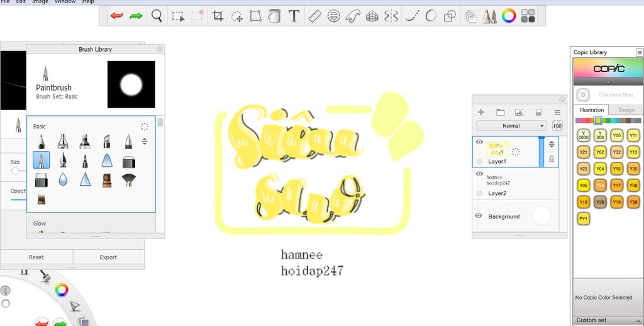The image size is (644, 326).
Task: Pick the Flood Fill bucket tool
Action: point(274,16)
